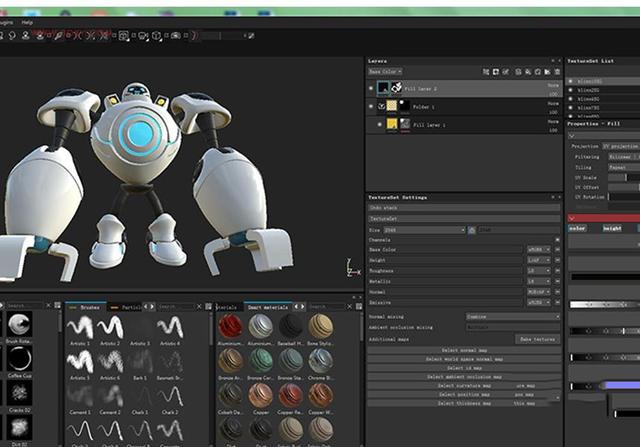Select the Fill layer 2 mask thumbnail
Screen dimensions: 640x447
pos(396,87)
